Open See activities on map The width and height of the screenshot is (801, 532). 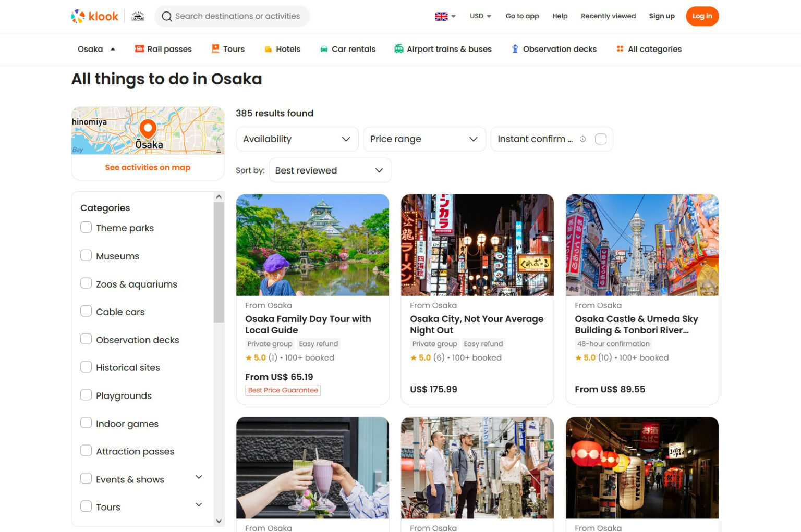point(148,167)
